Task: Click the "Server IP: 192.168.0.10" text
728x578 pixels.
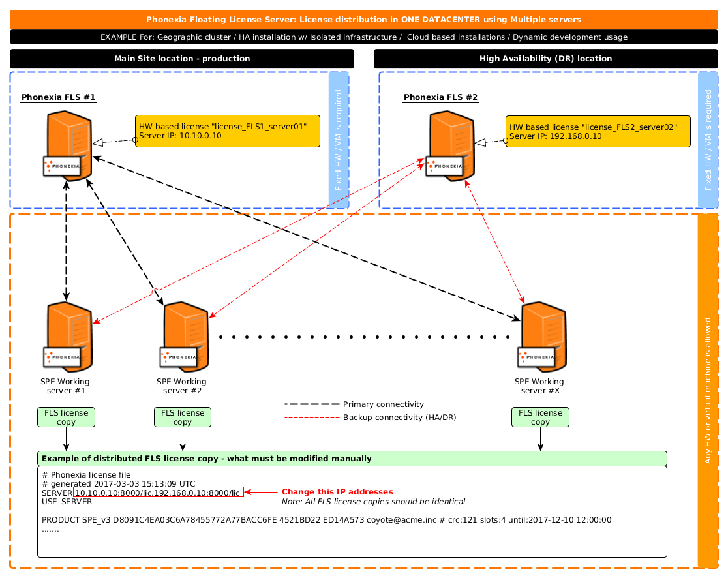Action: [555, 136]
